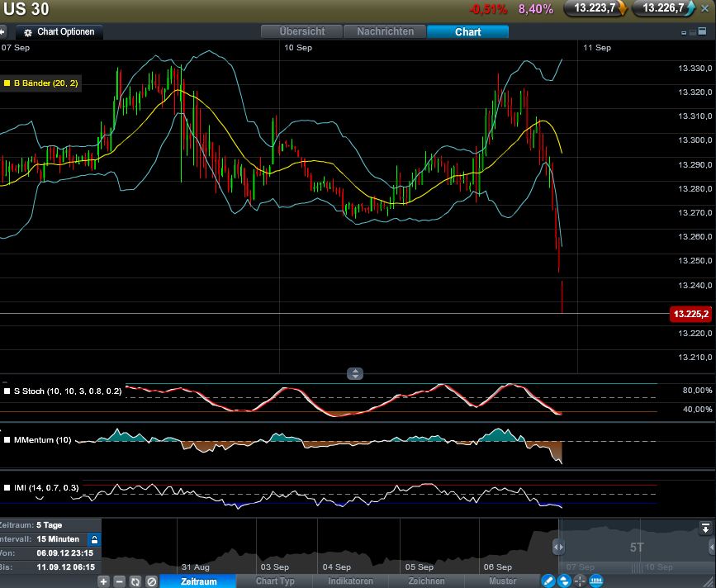Switch to the Nachrichten tab
This screenshot has height=588, width=716.
point(385,31)
